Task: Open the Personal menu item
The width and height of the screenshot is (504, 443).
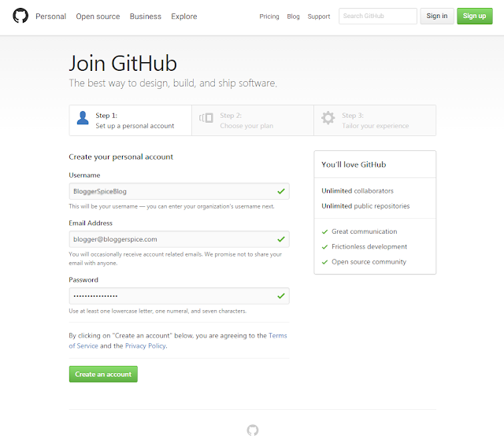Action: pyautogui.click(x=50, y=17)
